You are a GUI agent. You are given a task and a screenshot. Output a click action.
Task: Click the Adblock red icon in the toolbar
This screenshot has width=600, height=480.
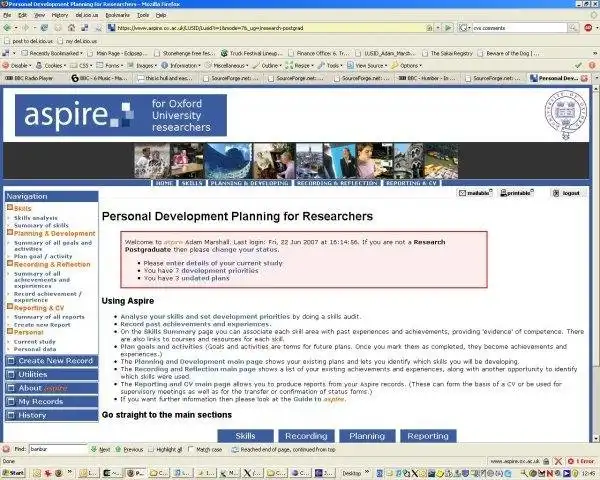pos(588,28)
